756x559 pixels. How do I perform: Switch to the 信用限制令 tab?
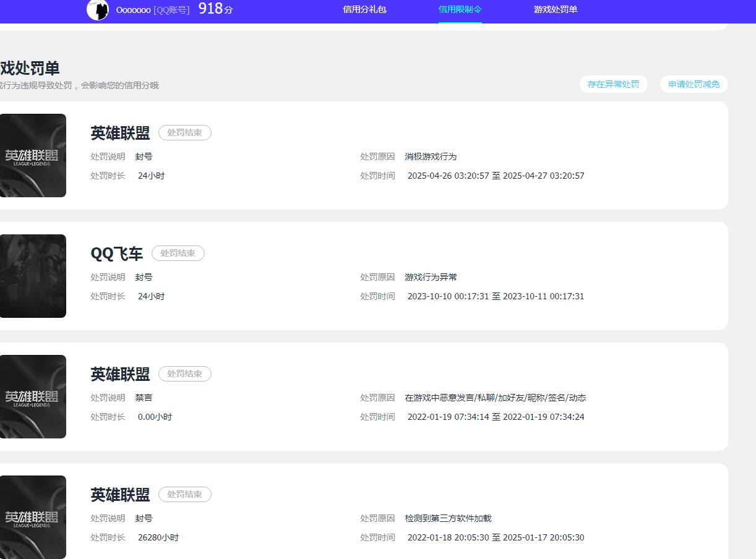click(460, 9)
